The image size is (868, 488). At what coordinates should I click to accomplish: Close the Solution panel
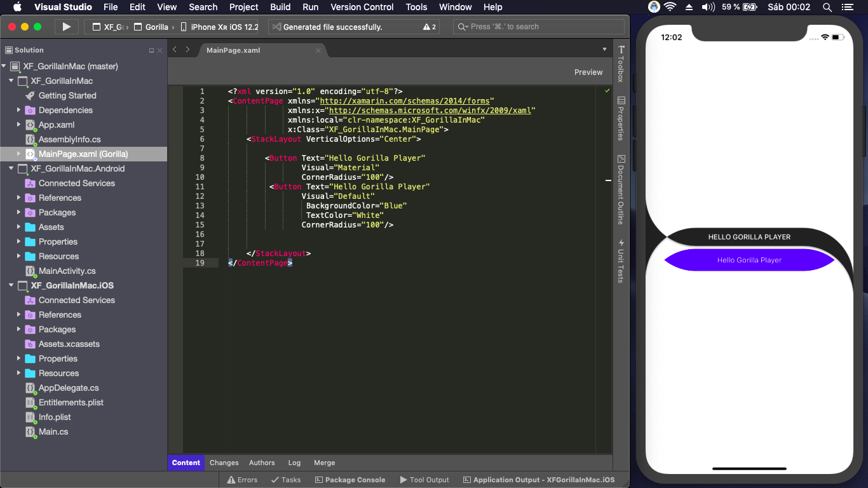[159, 50]
